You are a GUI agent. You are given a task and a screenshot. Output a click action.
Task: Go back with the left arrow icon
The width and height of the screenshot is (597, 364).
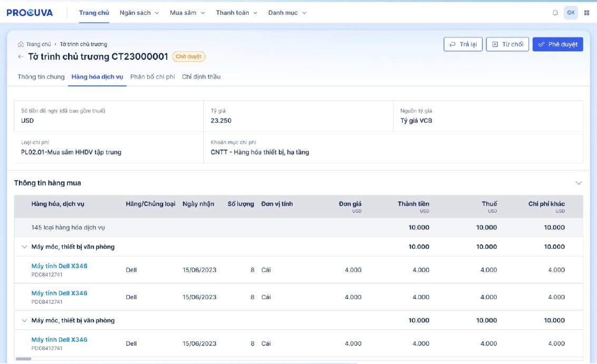[21, 57]
